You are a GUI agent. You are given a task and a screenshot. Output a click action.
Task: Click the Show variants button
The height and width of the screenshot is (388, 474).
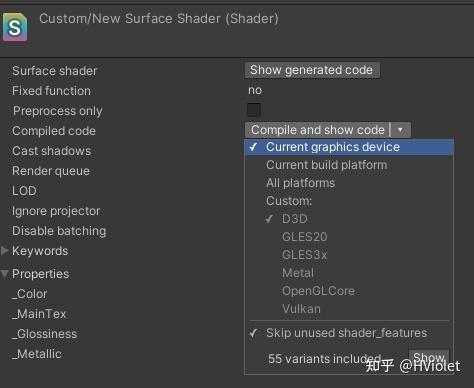(x=429, y=358)
